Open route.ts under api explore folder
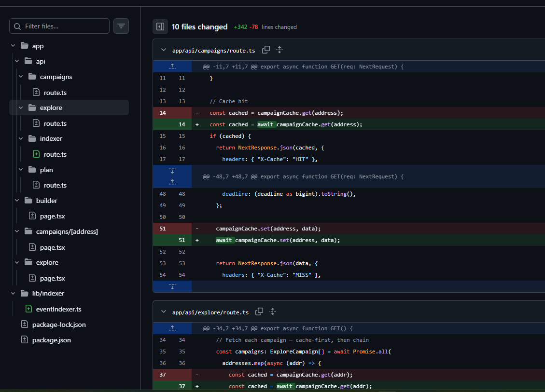 (x=55, y=123)
